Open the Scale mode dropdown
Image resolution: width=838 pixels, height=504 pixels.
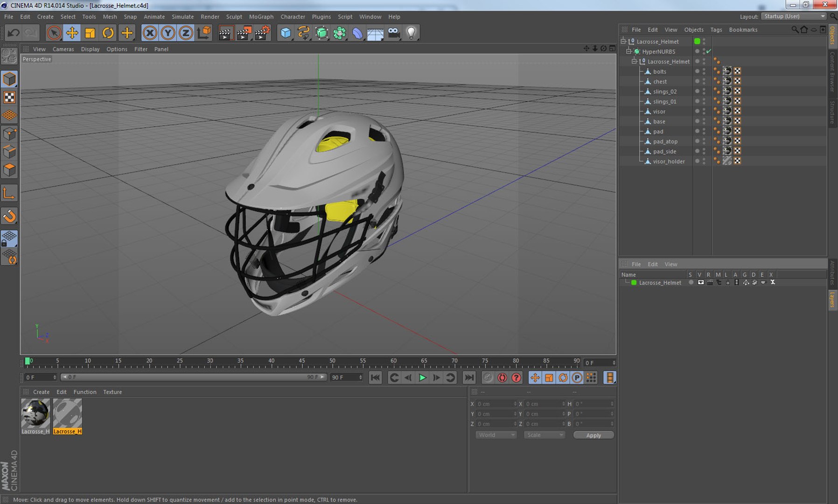545,435
